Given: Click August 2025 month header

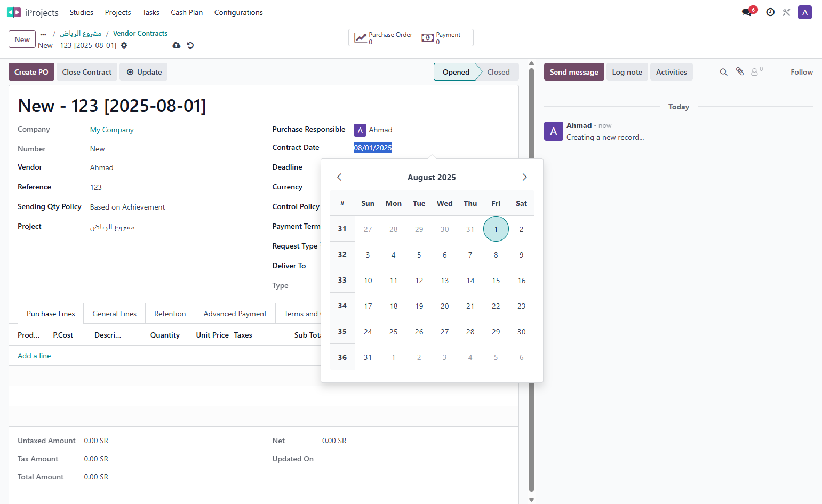Looking at the screenshot, I should [432, 178].
